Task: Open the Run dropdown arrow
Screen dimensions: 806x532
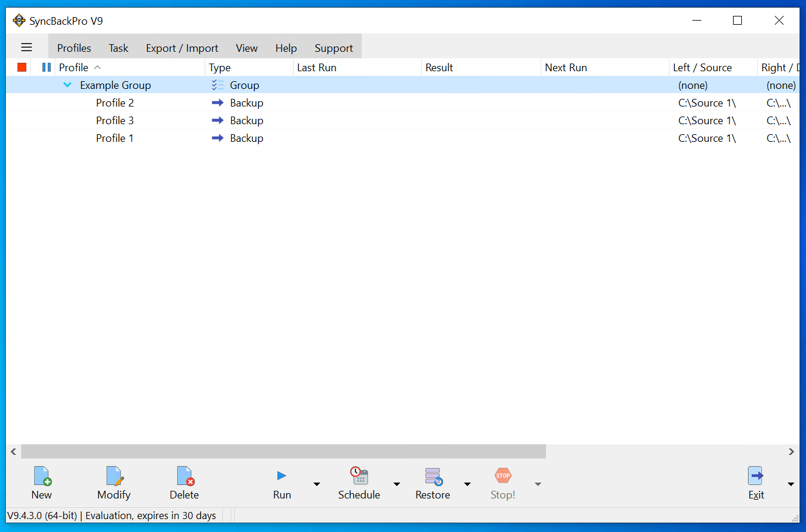Action: [x=317, y=484]
